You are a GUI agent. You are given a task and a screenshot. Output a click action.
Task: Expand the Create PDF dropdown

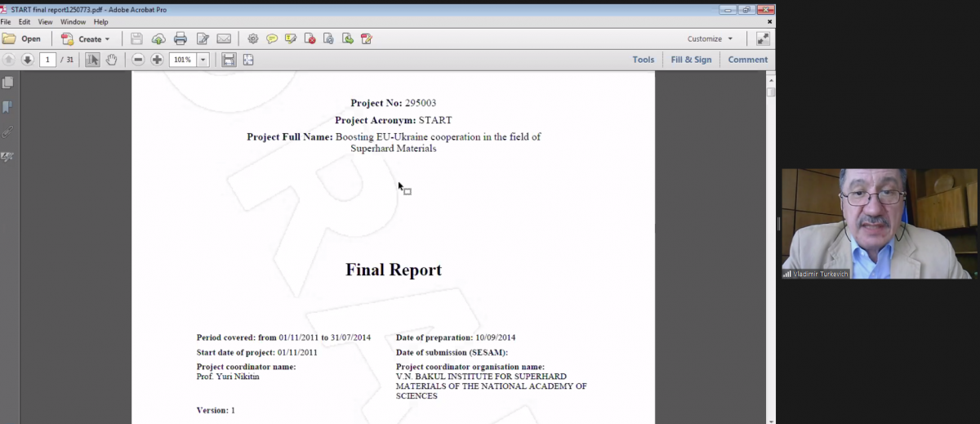[x=86, y=38]
